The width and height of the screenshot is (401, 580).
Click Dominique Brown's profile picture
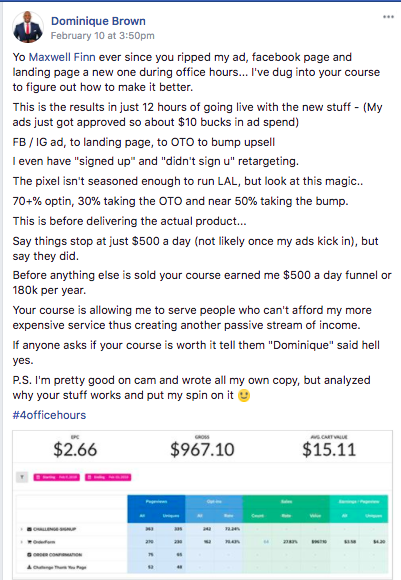point(27,27)
